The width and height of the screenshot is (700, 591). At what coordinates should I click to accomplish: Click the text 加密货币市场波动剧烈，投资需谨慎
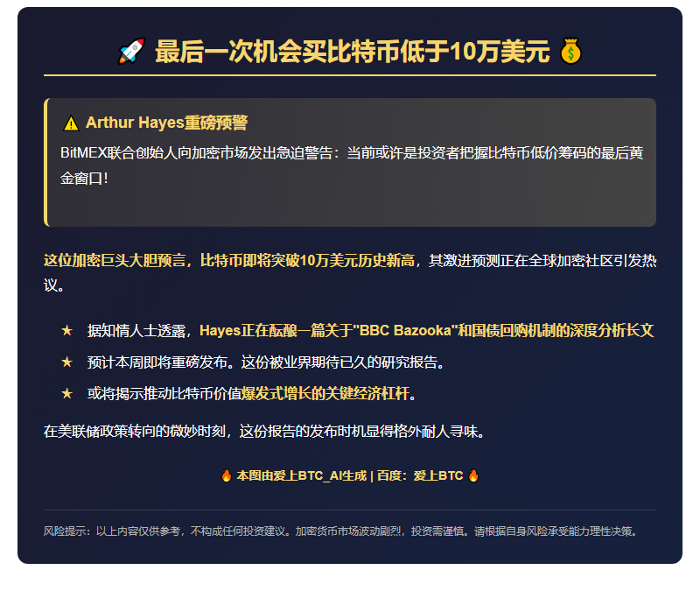(380, 531)
